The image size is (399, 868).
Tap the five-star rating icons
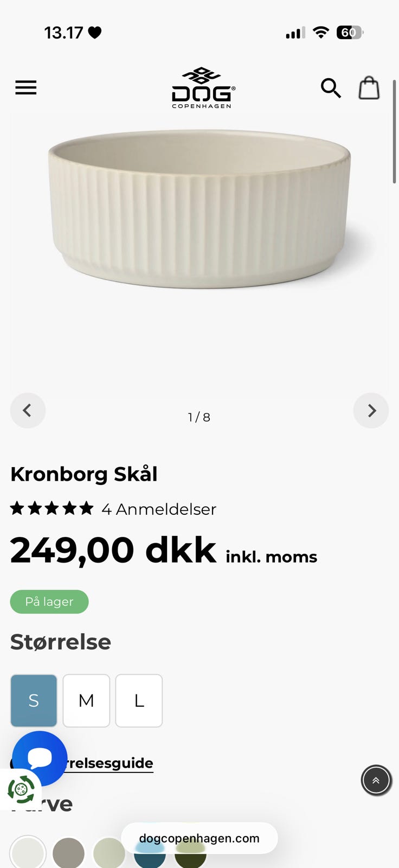click(x=52, y=508)
